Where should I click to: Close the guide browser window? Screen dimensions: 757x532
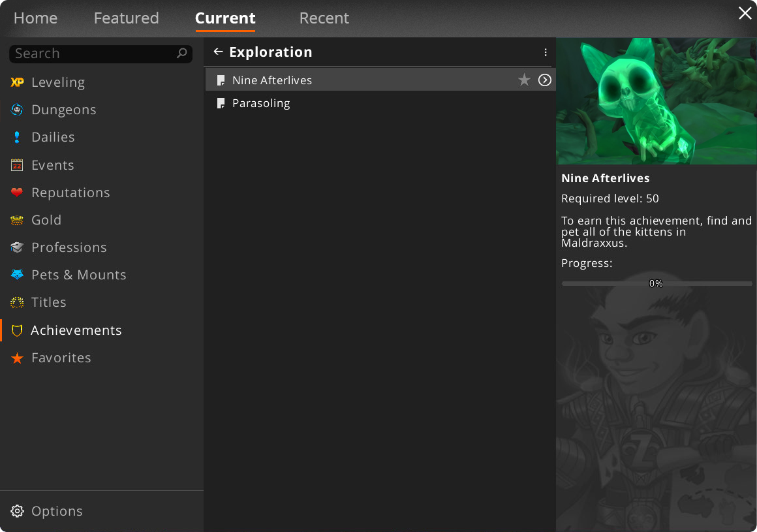[745, 13]
